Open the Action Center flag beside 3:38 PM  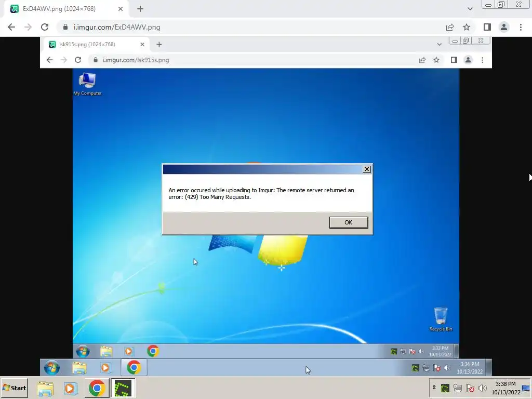tap(470, 388)
